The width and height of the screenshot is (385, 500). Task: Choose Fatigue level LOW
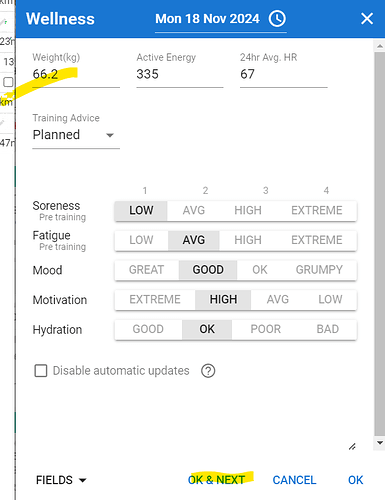click(141, 240)
